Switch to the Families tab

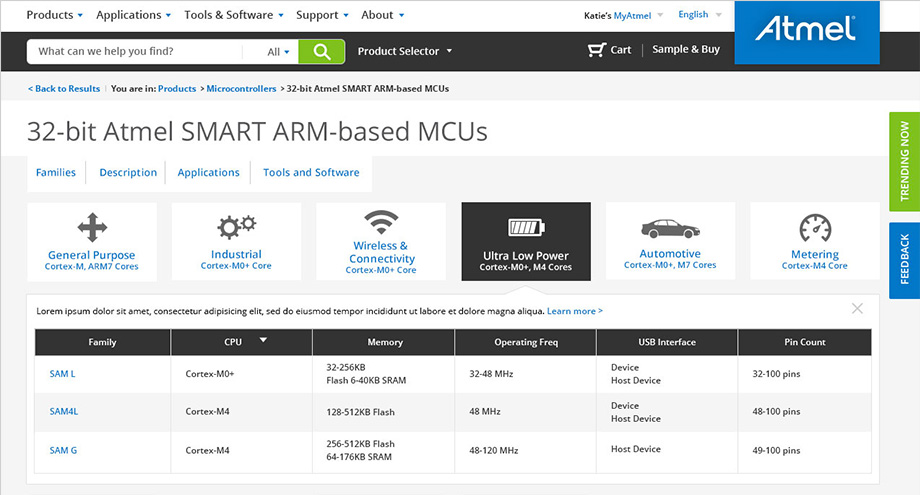tap(56, 172)
